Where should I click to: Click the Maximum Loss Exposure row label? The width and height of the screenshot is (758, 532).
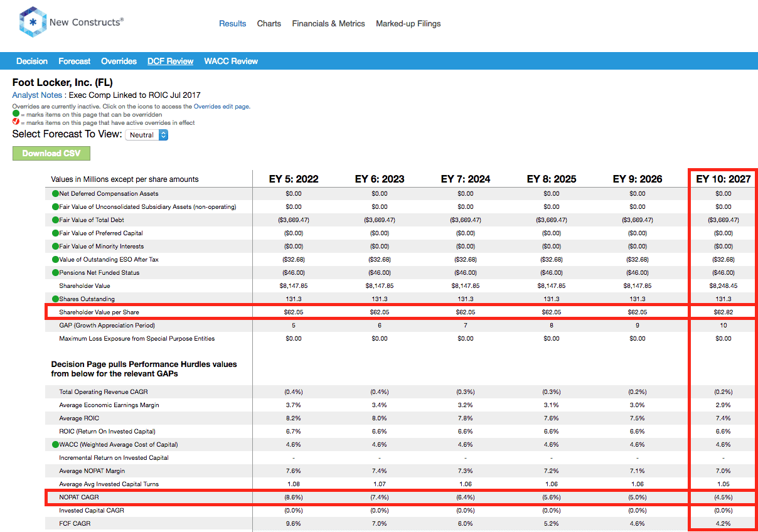[x=137, y=339]
